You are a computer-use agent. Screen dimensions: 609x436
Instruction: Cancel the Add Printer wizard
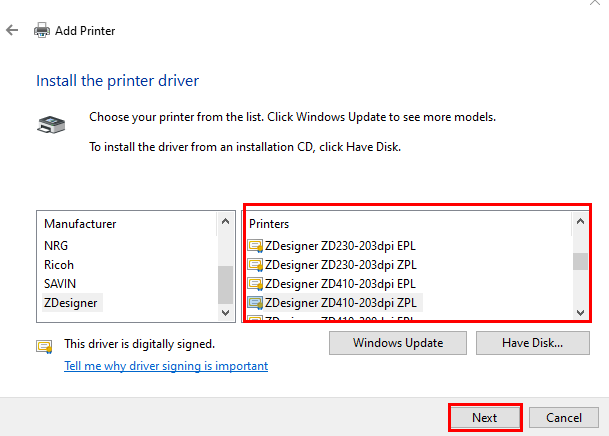point(564,418)
